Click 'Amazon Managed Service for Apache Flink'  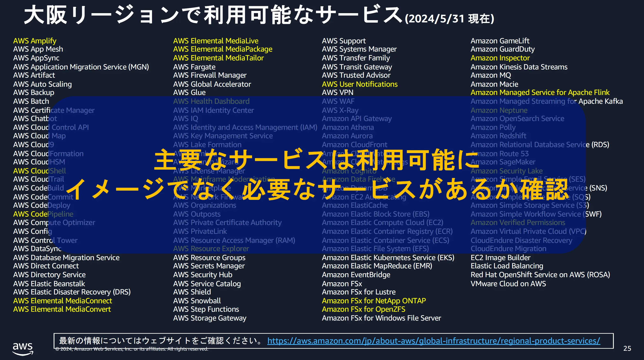(540, 92)
